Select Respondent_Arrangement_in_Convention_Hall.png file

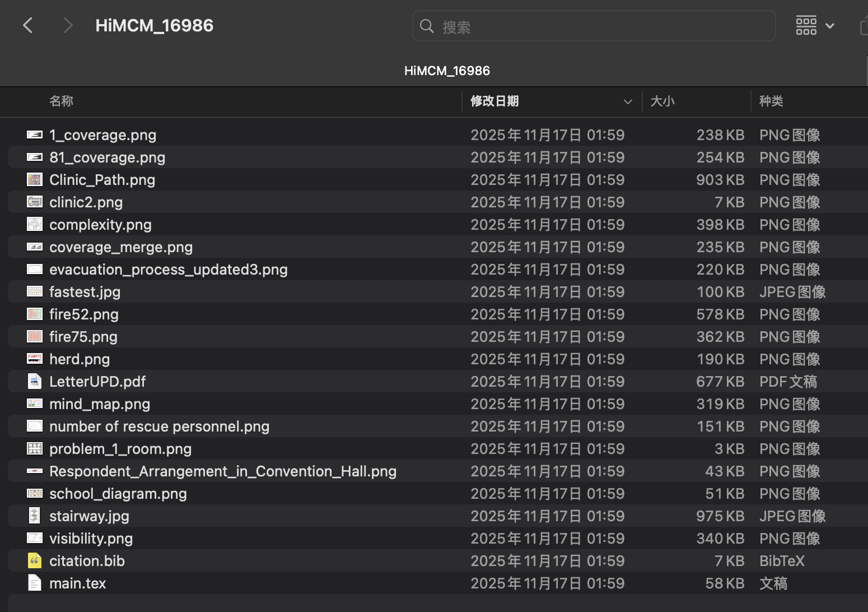[x=222, y=471]
